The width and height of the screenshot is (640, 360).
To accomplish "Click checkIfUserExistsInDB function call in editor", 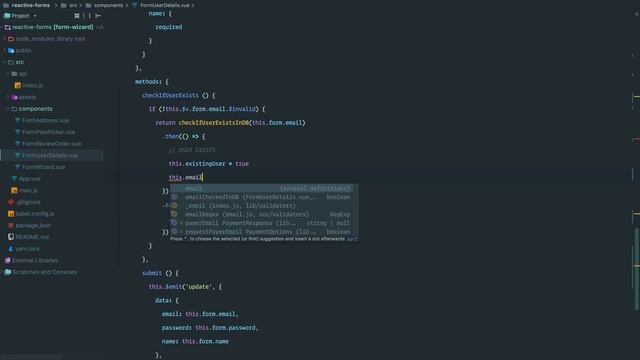I will 213,123.
